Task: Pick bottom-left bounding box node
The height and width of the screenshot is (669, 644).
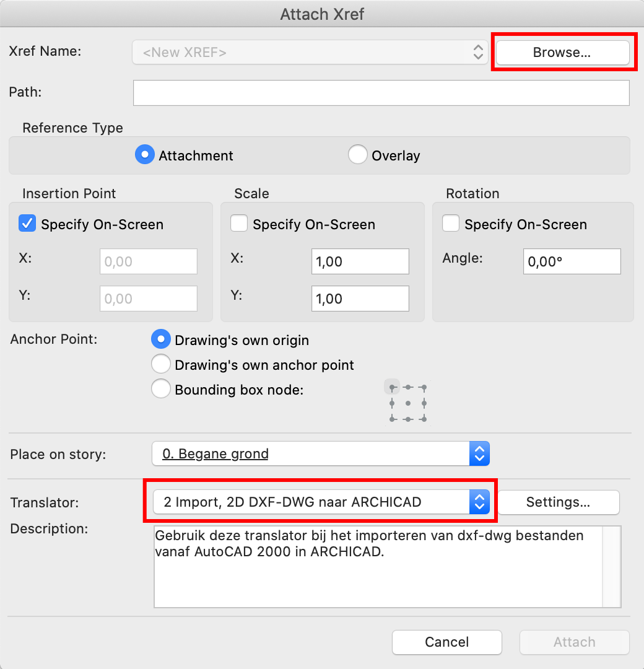Action: click(392, 419)
